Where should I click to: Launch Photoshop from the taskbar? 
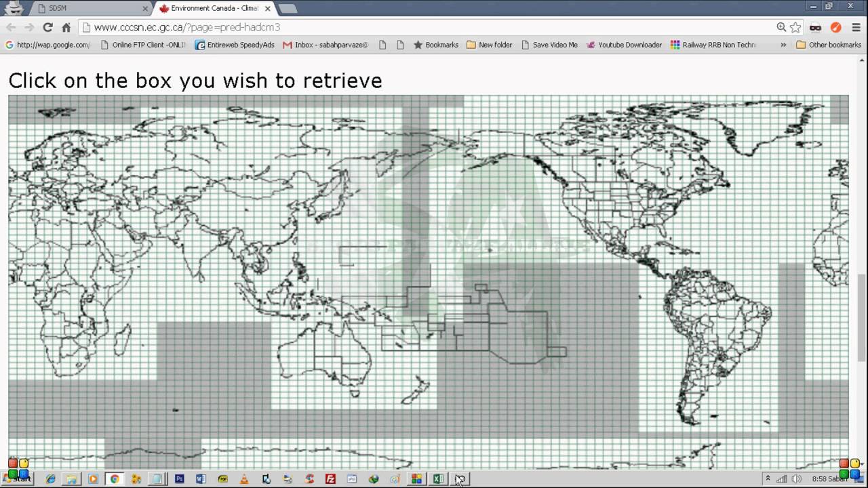tap(179, 479)
